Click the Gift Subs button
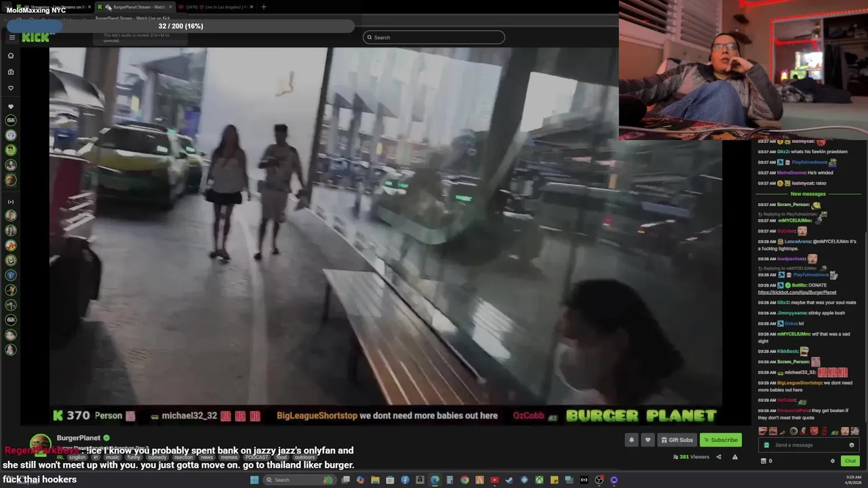The height and width of the screenshot is (488, 868). (677, 440)
